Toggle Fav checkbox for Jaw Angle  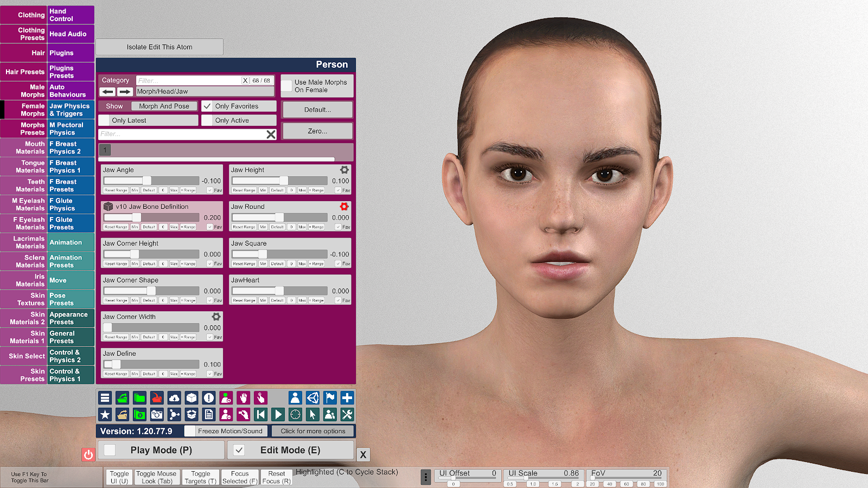(x=210, y=190)
